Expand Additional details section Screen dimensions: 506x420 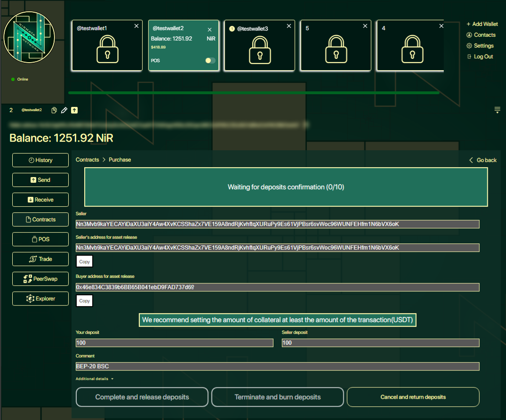[95, 379]
